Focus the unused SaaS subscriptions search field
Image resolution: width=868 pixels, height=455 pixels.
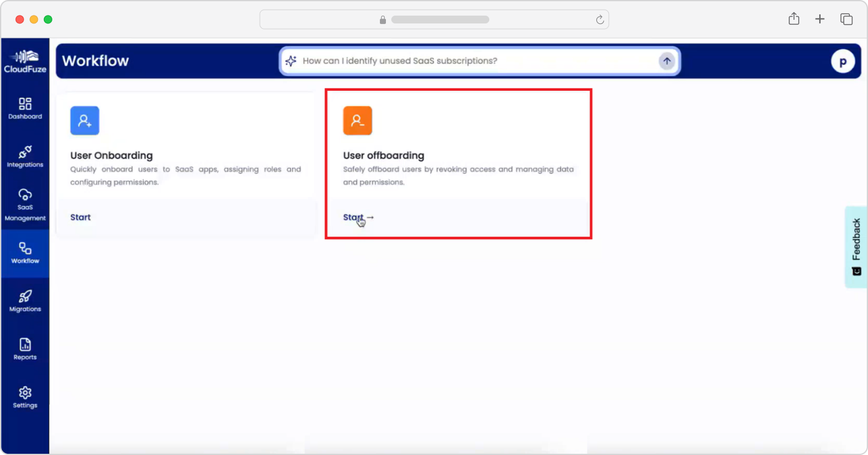point(478,61)
